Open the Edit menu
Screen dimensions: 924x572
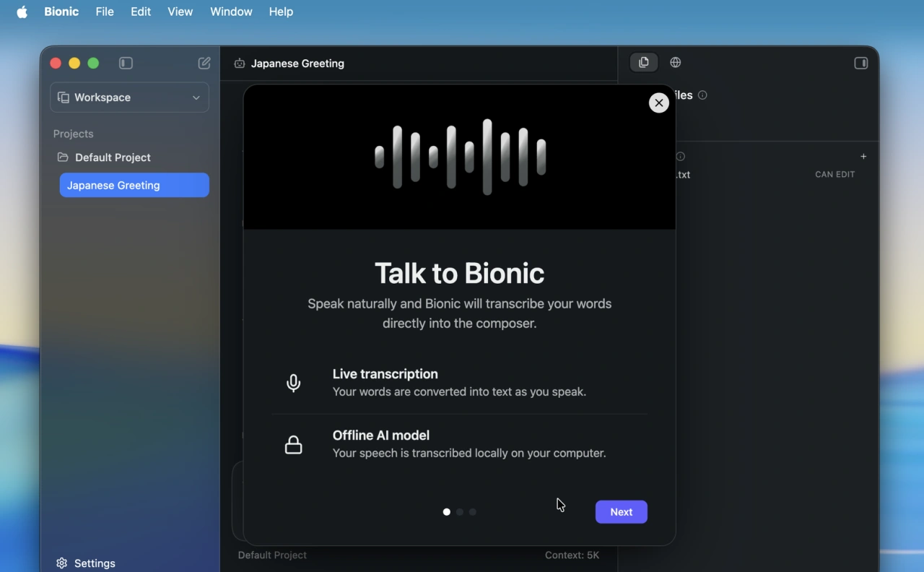click(141, 12)
